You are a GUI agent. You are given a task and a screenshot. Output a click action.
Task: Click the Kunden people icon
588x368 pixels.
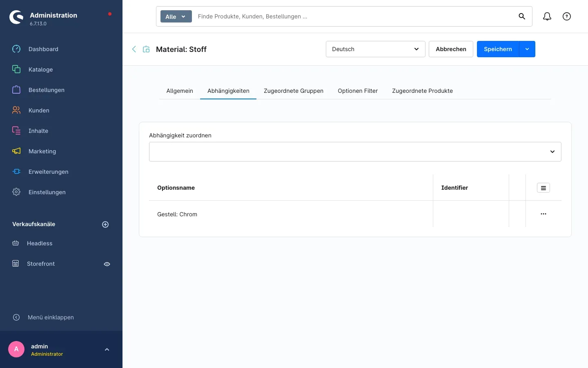(16, 110)
